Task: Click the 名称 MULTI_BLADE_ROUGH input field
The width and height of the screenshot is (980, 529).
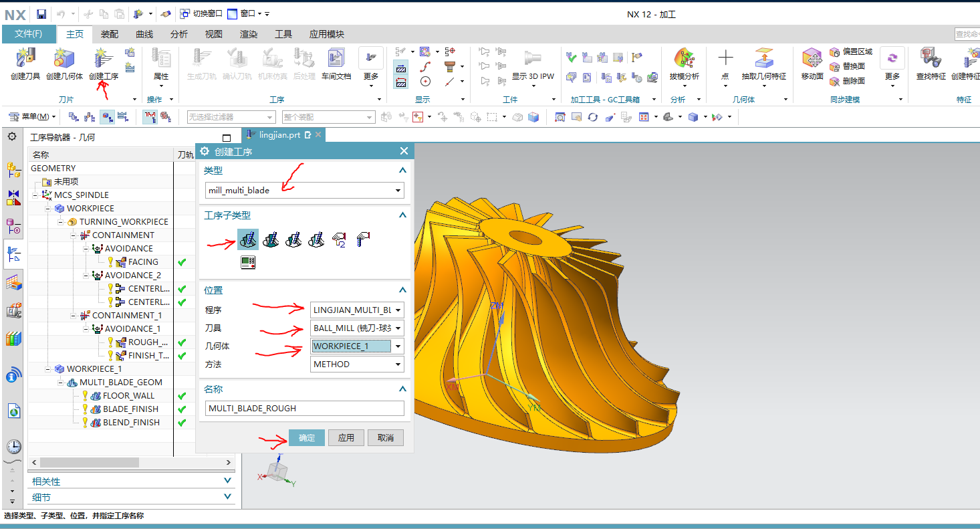Action: pos(305,409)
